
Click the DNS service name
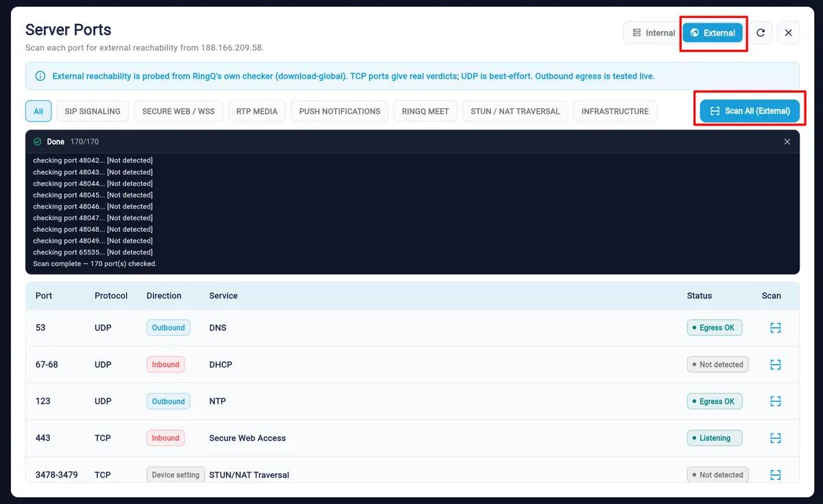(x=217, y=328)
